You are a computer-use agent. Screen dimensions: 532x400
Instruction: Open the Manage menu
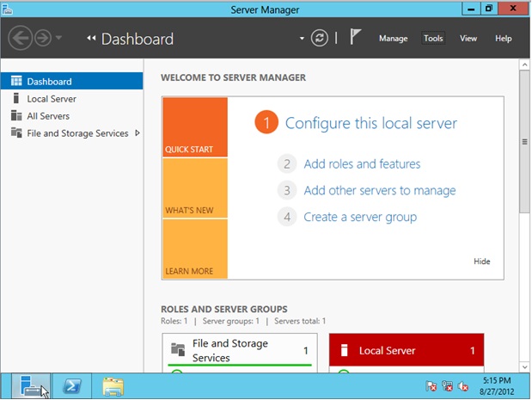click(x=394, y=39)
